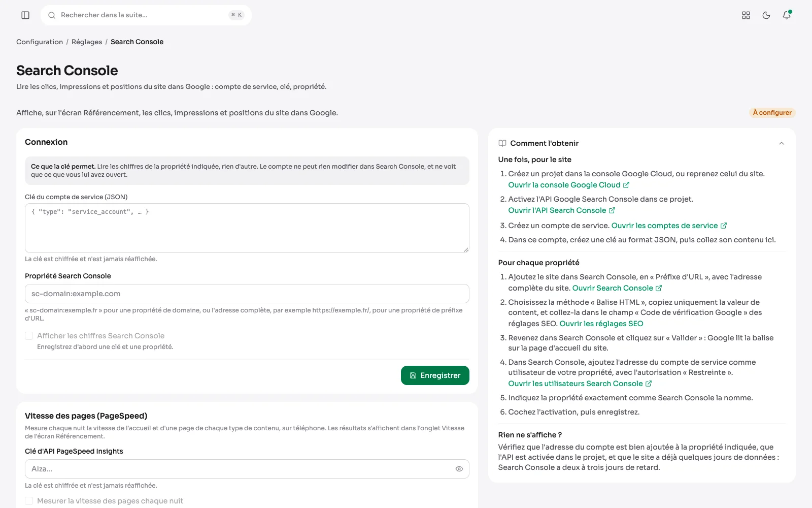Click the Pour chaque propriété heading
Viewport: 812px width, 508px height.
point(539,263)
